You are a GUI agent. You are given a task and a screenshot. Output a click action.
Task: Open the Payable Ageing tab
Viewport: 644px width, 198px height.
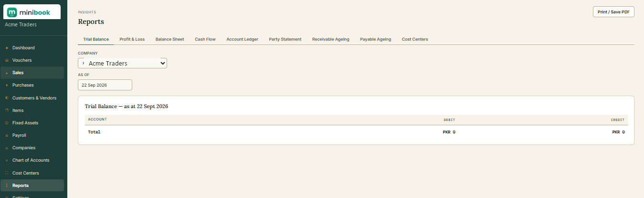(x=376, y=39)
